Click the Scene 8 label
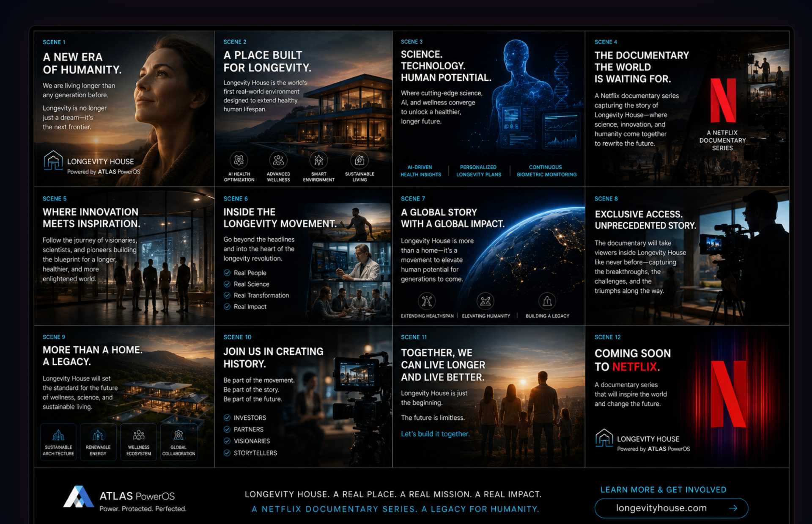 click(x=606, y=199)
